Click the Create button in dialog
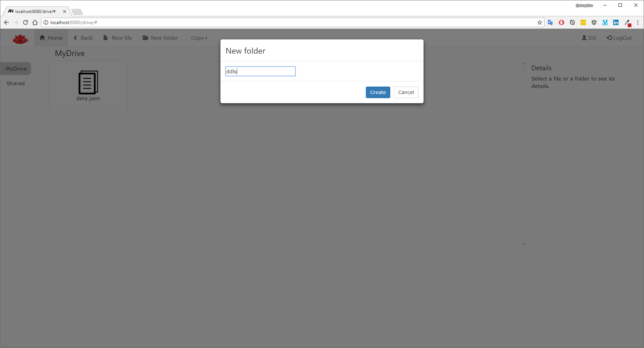 point(378,92)
